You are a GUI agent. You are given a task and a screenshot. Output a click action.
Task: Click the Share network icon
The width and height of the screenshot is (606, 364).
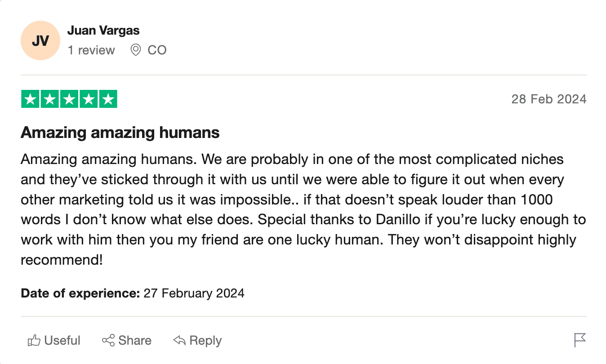(108, 341)
